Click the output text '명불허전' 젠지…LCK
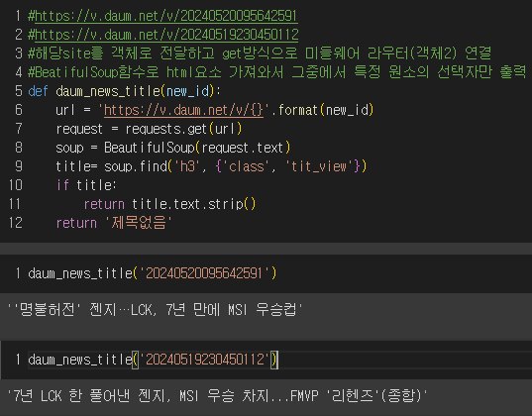The height and width of the screenshot is (416, 532). coord(156,310)
